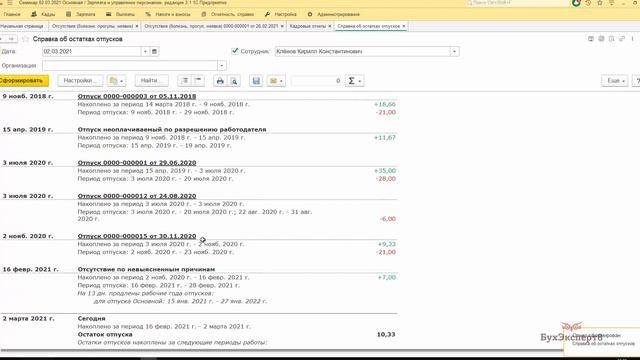Click the Сотрудник field Клёнов Кирилл Константинович

click(x=362, y=51)
